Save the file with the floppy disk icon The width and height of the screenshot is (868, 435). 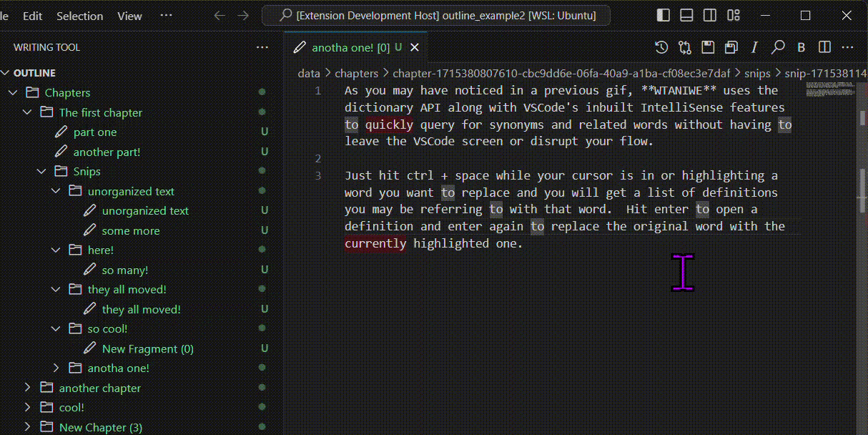pos(708,47)
